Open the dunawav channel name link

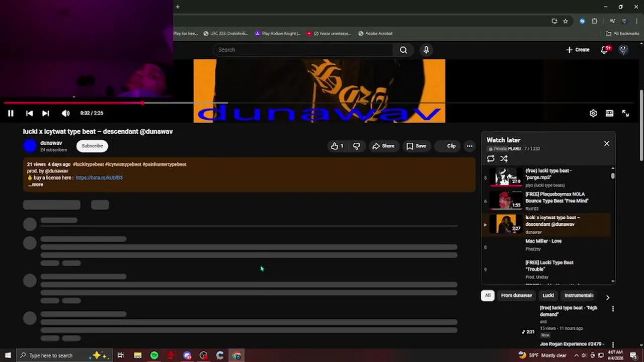(x=51, y=143)
